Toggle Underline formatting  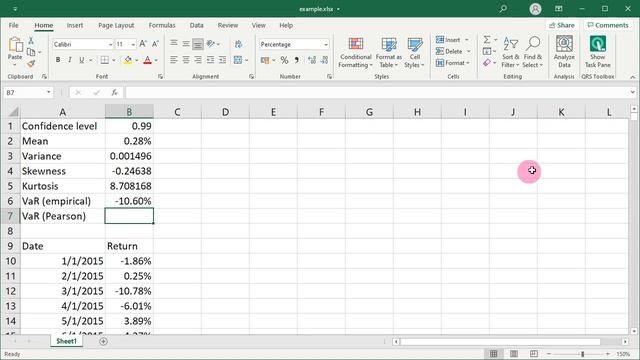(x=82, y=60)
